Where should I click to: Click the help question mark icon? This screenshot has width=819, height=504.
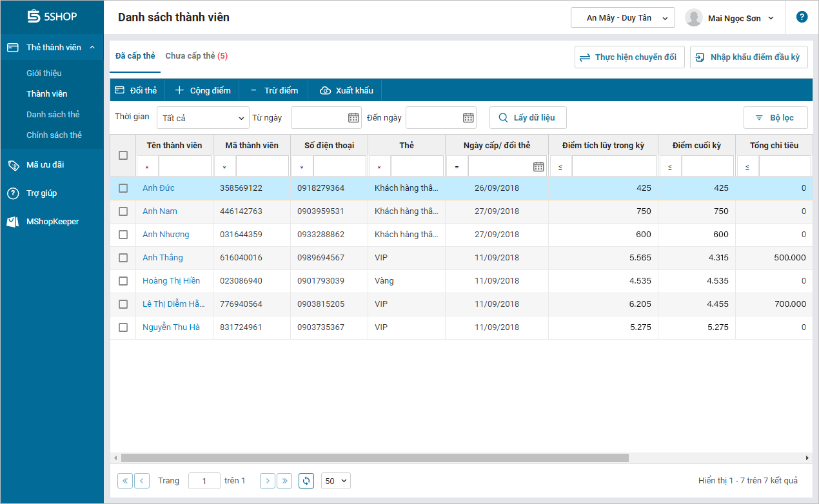[802, 17]
